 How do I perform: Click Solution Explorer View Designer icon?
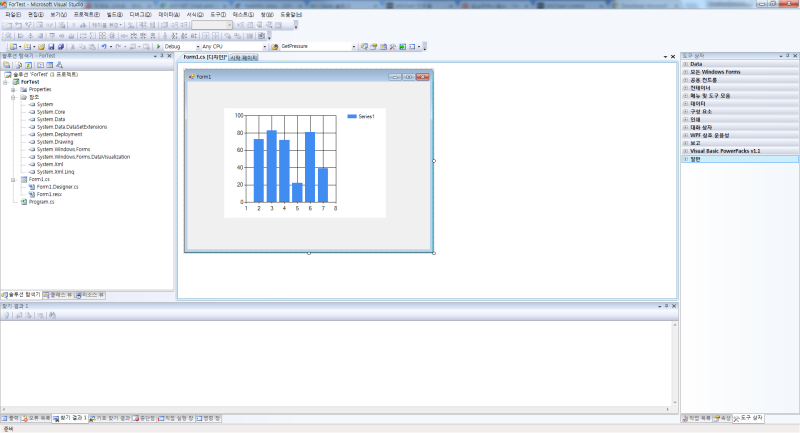(49, 65)
